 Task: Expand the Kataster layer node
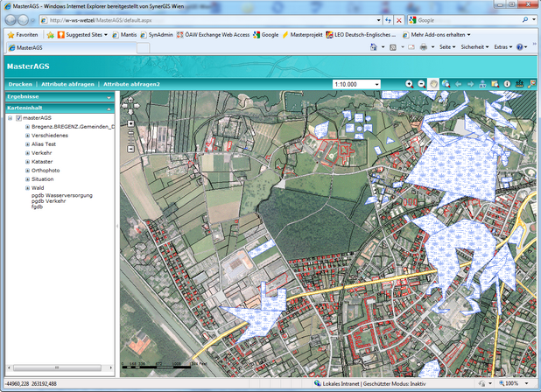(x=27, y=162)
